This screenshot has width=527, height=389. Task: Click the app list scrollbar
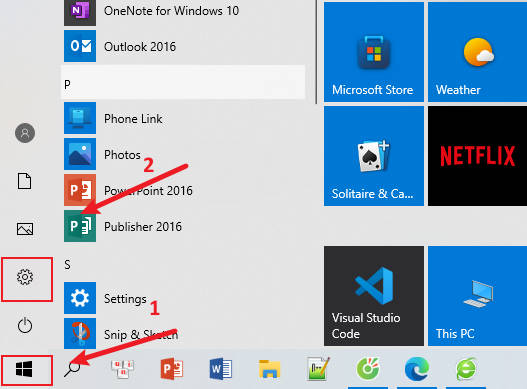[x=316, y=52]
